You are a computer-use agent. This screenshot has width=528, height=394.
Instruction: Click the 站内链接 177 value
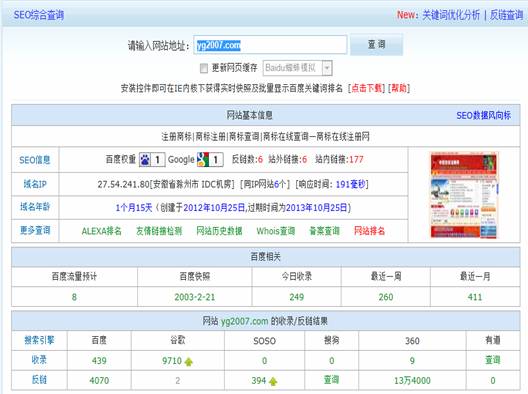coord(356,160)
